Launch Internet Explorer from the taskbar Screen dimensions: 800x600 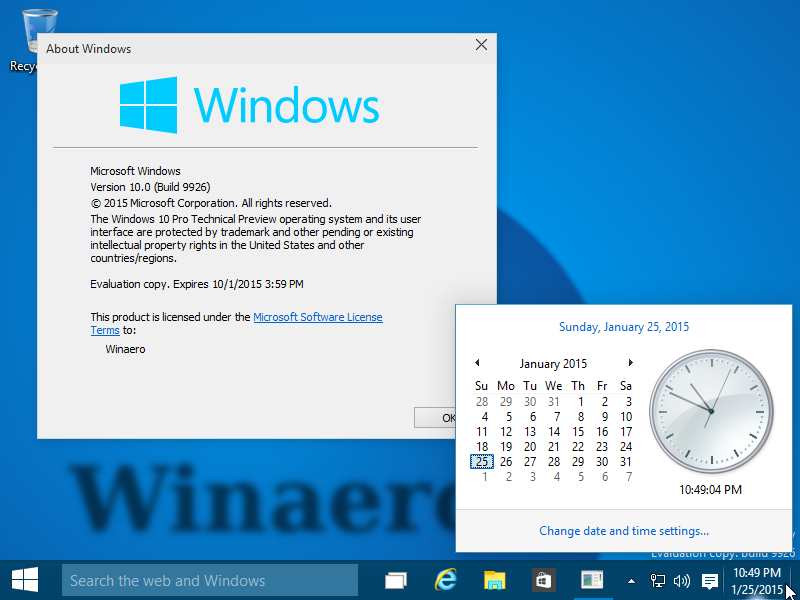pos(445,580)
